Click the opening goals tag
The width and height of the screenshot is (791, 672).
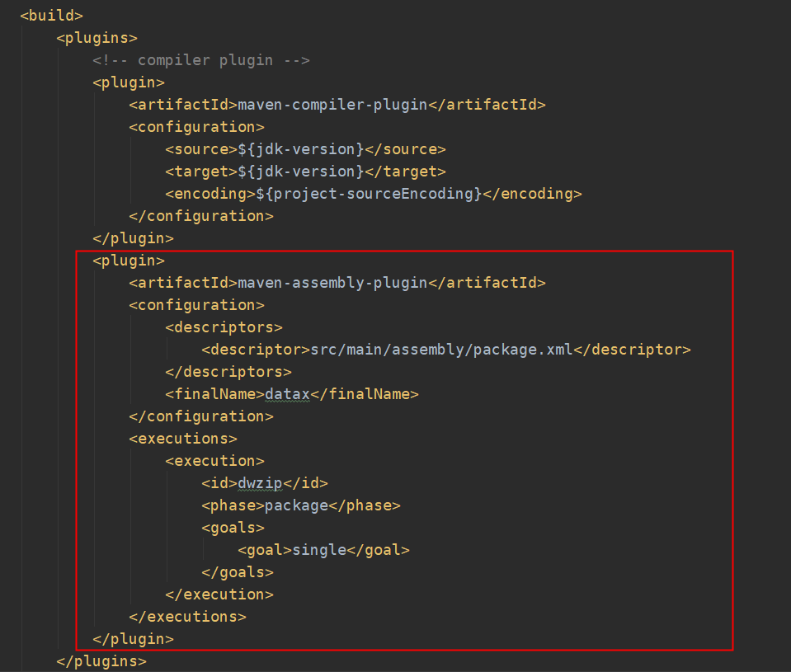click(x=233, y=528)
